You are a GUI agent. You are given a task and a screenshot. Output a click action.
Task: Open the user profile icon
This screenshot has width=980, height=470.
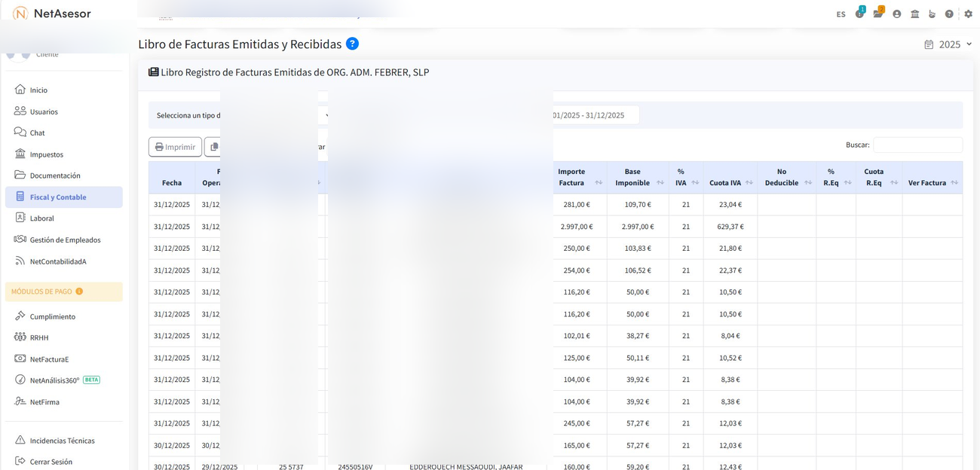coord(896,14)
